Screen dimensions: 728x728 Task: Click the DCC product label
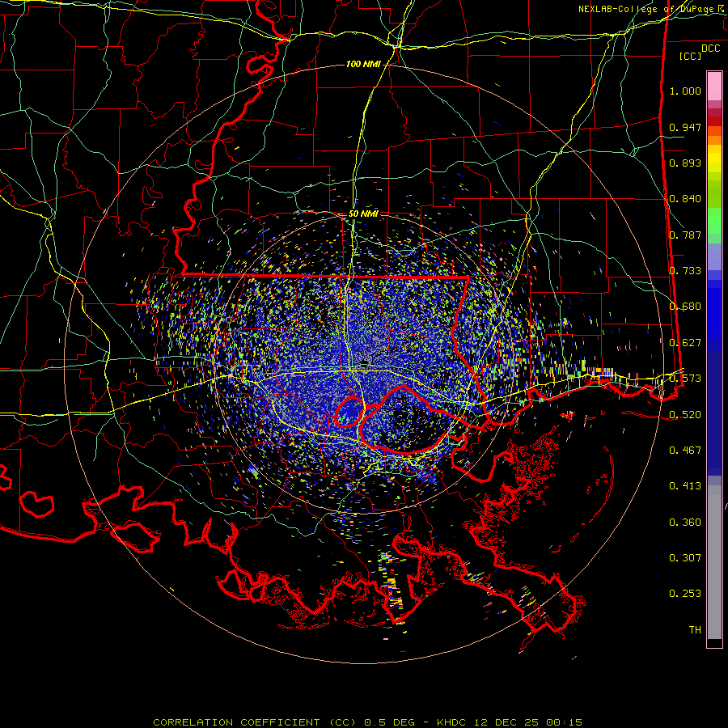click(710, 48)
